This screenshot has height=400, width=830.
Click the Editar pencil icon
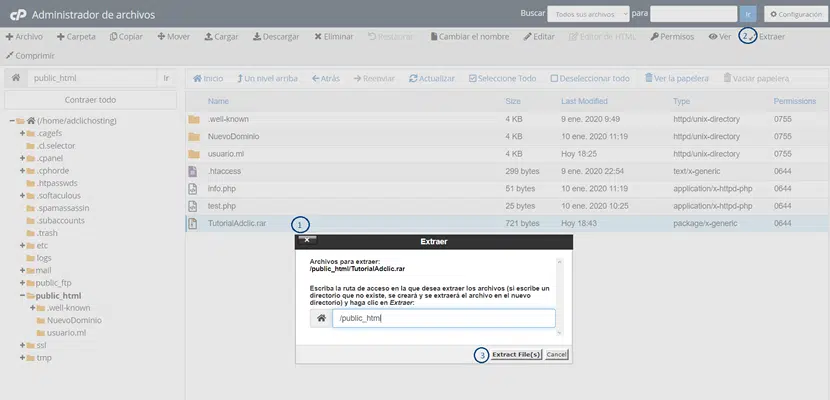(x=528, y=36)
